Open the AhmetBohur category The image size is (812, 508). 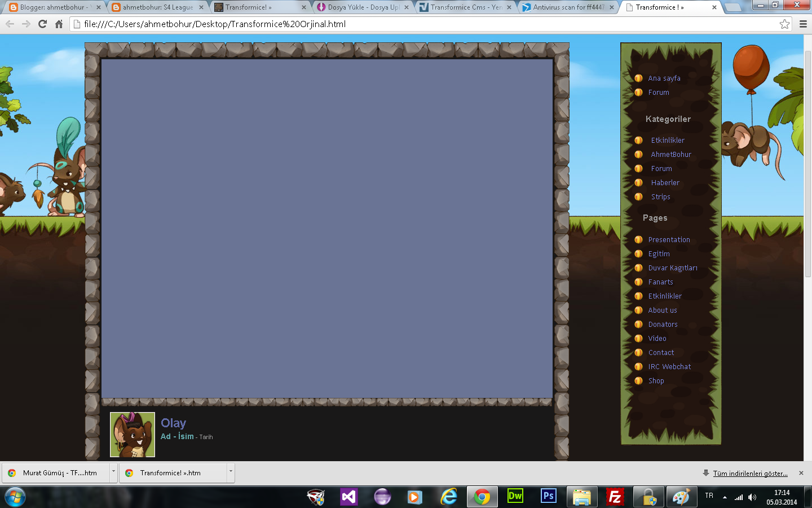tap(671, 155)
